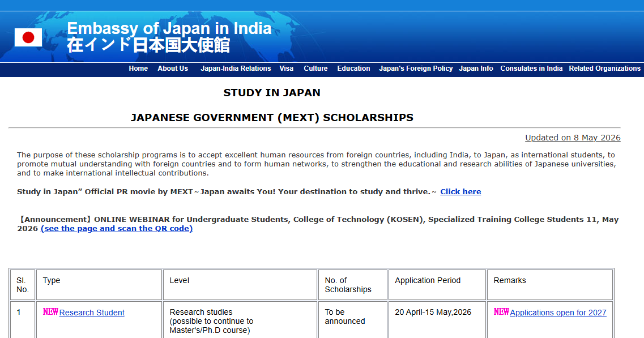Viewport: 644px width, 338px height.
Task: Open the Research Student scholarship link
Action: 92,313
